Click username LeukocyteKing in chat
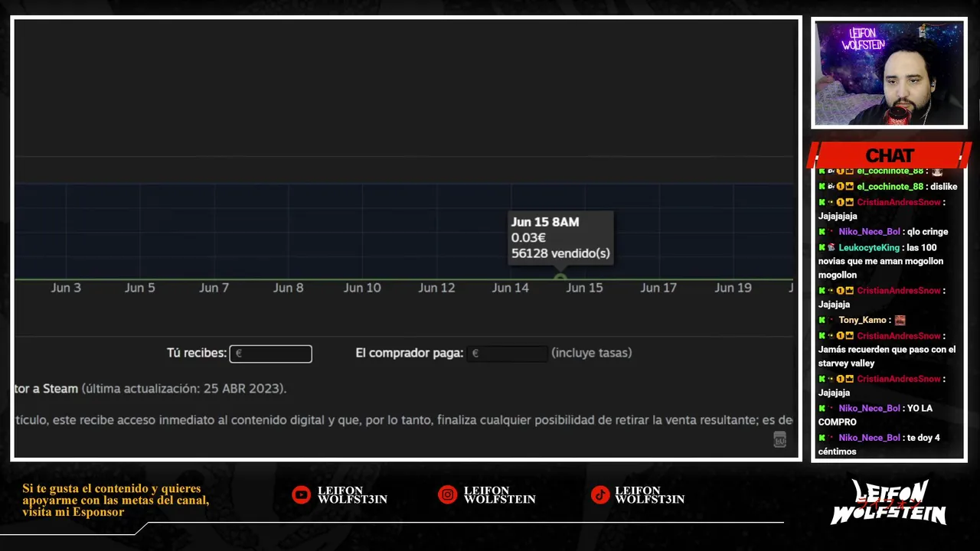The height and width of the screenshot is (551, 980). pos(869,247)
